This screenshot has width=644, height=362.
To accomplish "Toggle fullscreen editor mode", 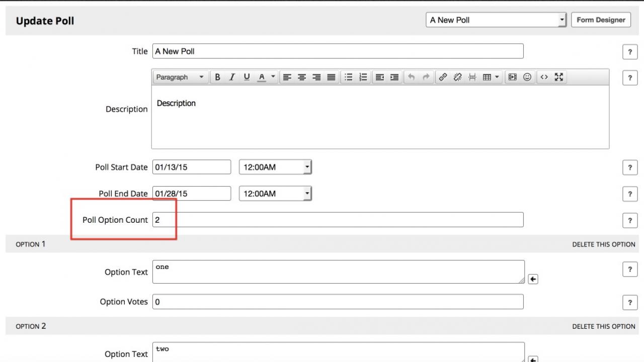I will [559, 77].
